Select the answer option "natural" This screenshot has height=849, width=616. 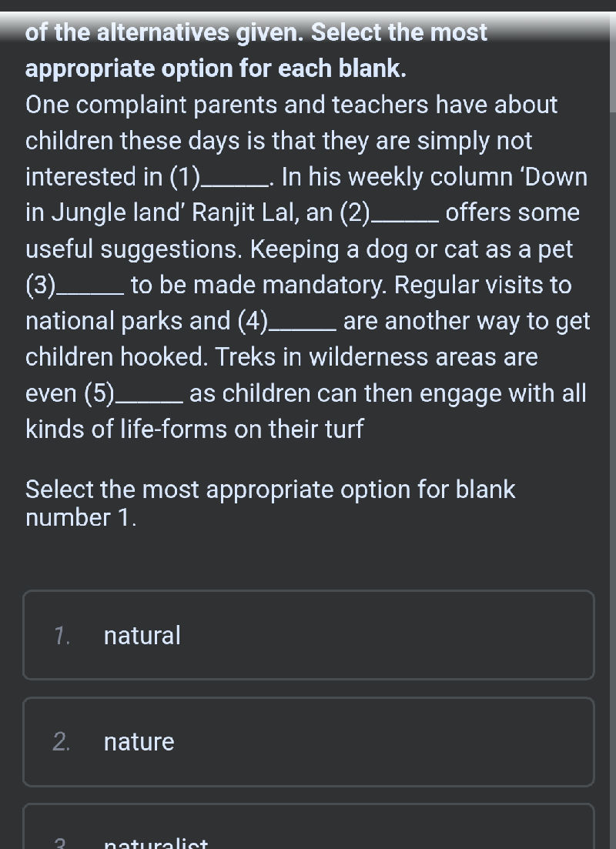pyautogui.click(x=308, y=635)
